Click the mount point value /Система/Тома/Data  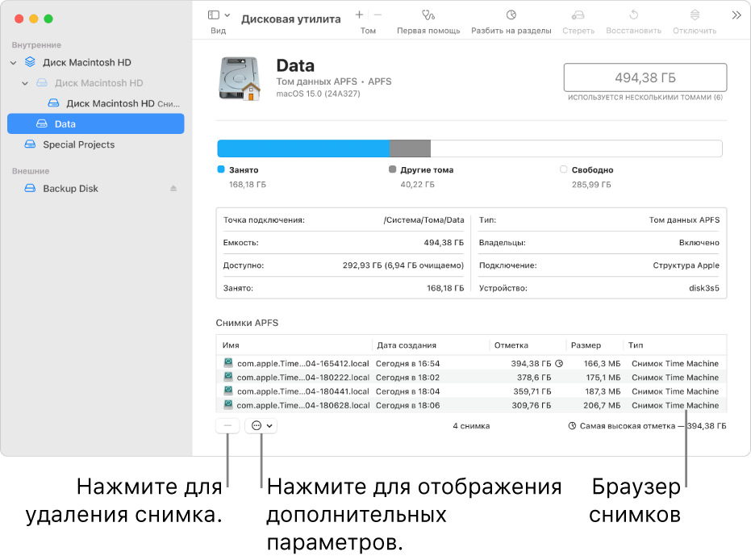coord(423,219)
